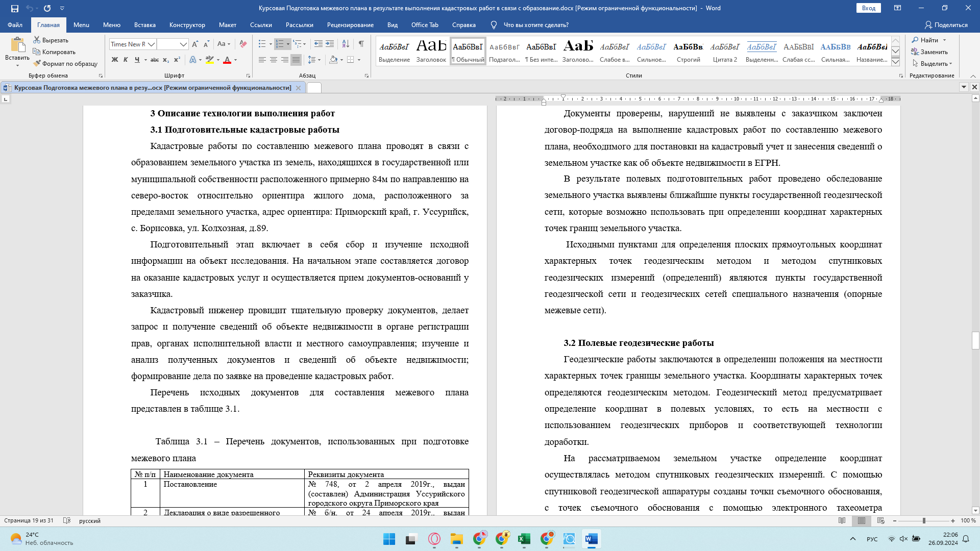
Task: Toggle Show paragraph marks ¶
Action: coord(361,44)
